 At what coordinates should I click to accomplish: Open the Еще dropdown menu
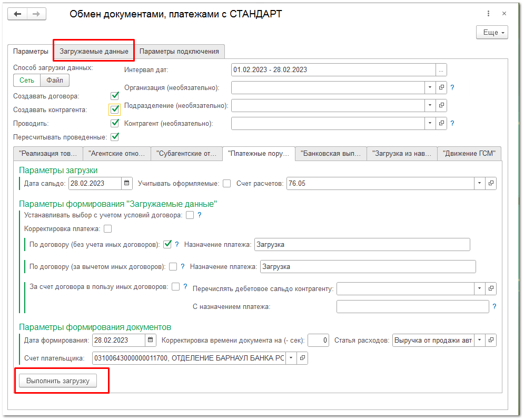click(492, 33)
